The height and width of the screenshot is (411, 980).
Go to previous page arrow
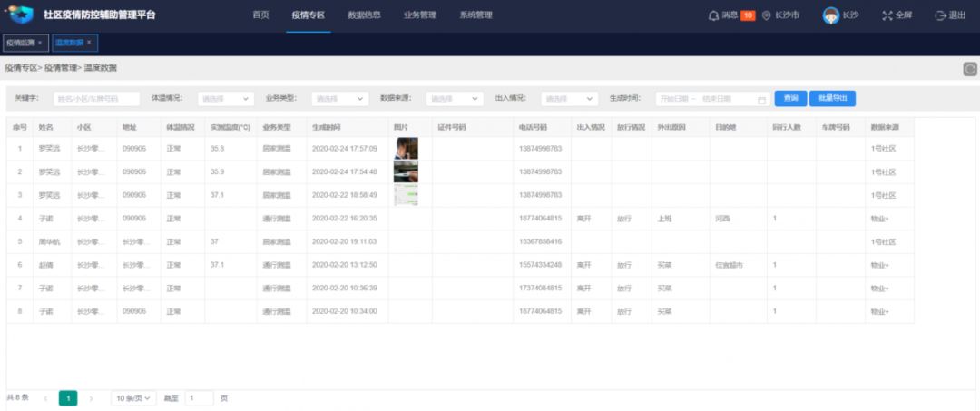(45, 398)
